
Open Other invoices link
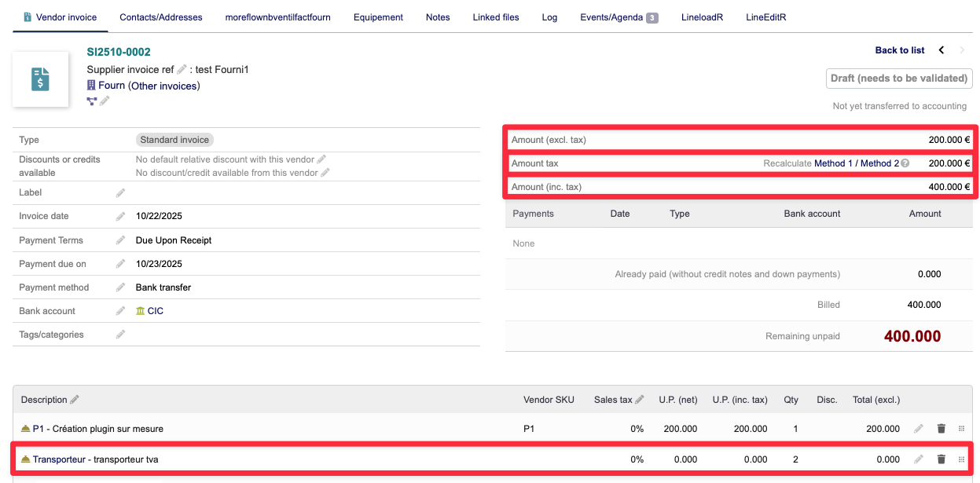pyautogui.click(x=163, y=86)
